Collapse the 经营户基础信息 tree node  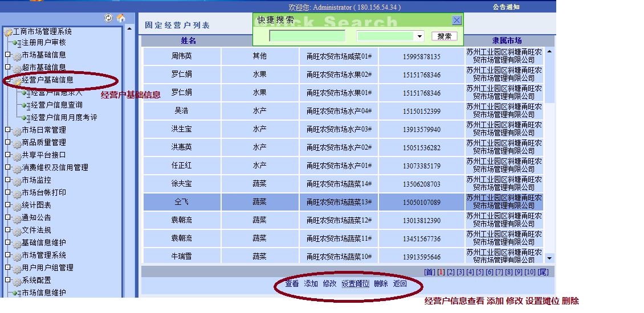7,80
